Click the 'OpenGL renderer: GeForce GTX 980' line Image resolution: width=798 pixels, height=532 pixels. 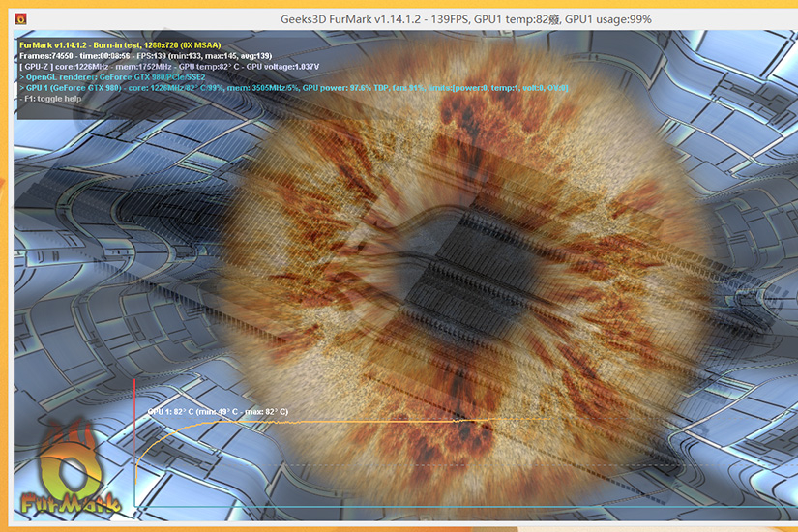click(x=112, y=76)
